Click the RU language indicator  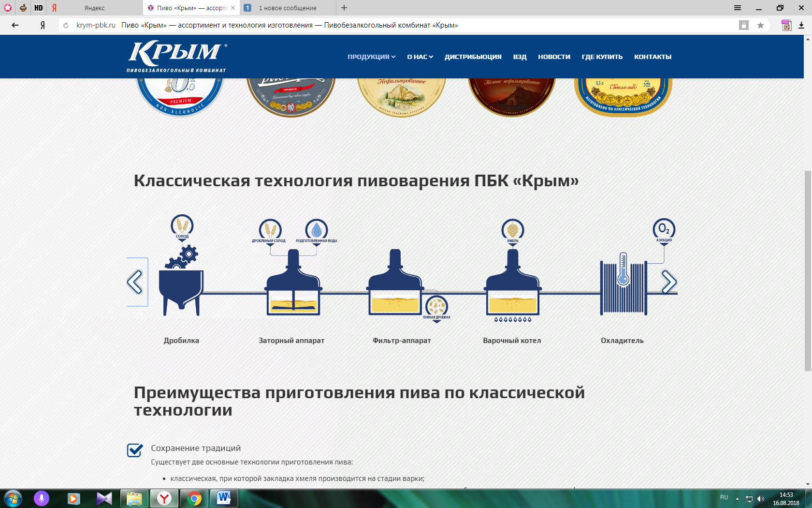pyautogui.click(x=724, y=497)
